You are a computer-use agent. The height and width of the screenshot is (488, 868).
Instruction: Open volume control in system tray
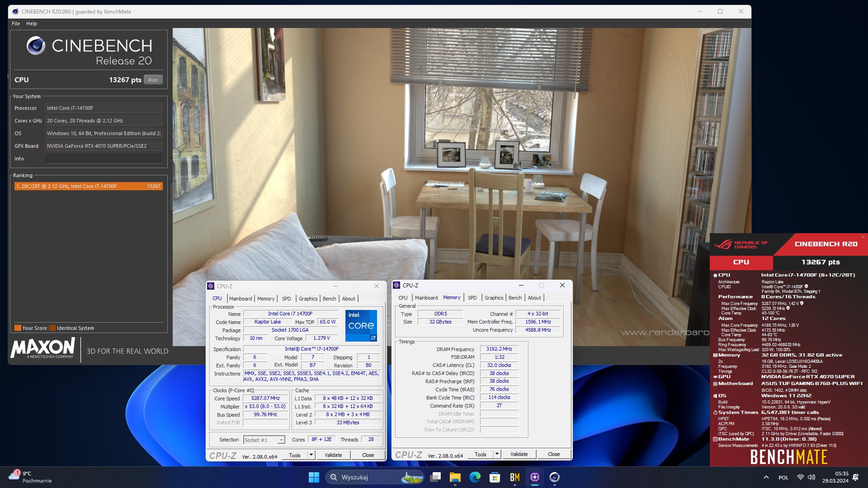pyautogui.click(x=811, y=477)
